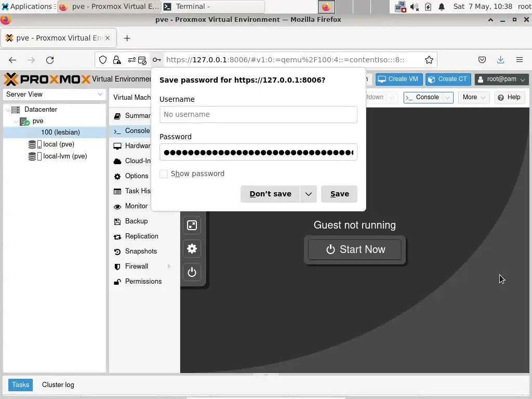Open the tracking protection shield icon
The image size is (532, 399).
[103, 60]
